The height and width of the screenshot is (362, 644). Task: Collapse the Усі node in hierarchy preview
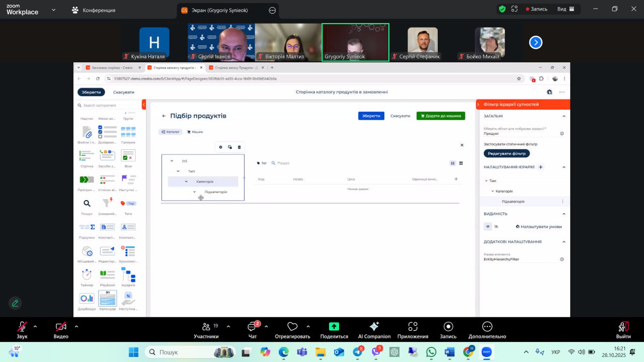(x=172, y=161)
